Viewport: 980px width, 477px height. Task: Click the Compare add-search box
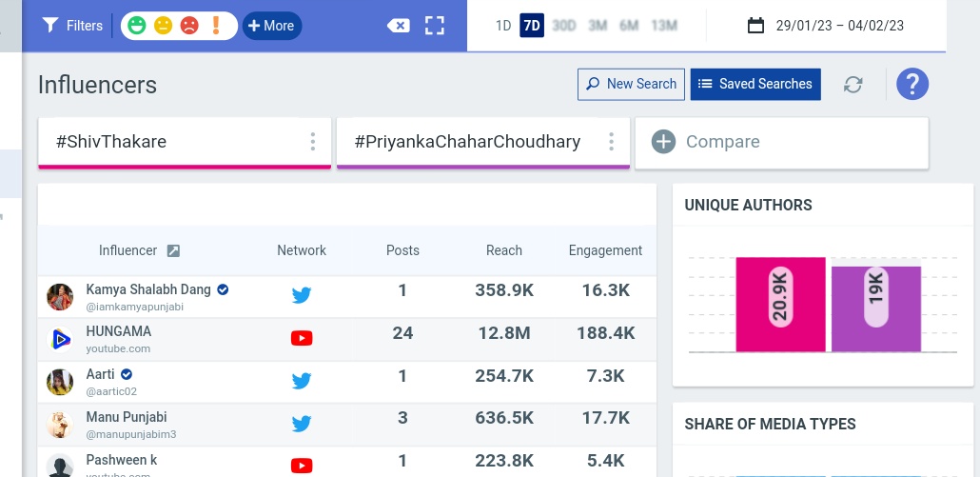[x=782, y=143]
